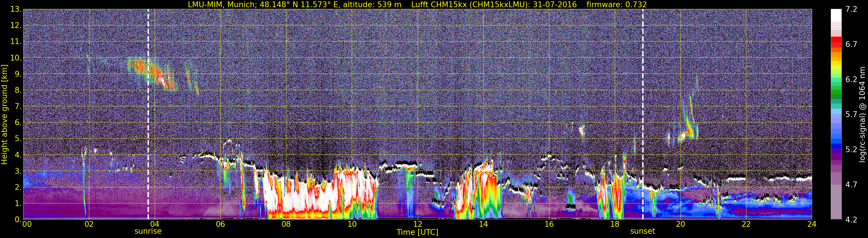
Task: Click the 14 tick label on the time axis
Action: point(483,224)
